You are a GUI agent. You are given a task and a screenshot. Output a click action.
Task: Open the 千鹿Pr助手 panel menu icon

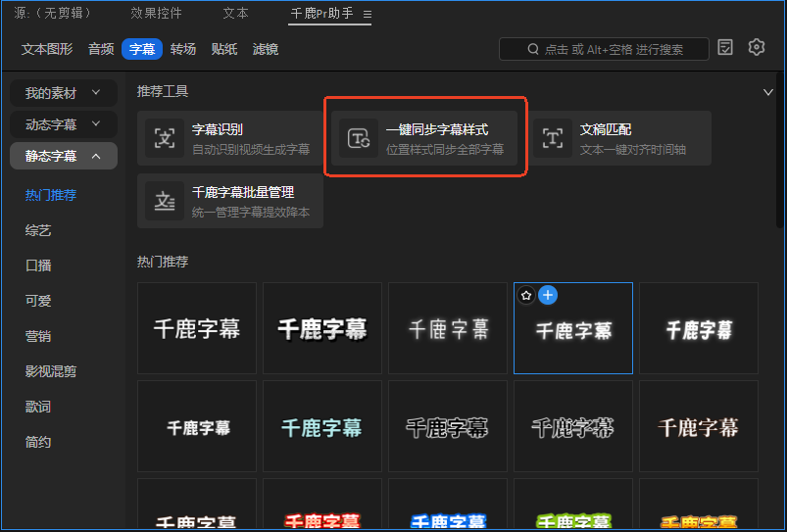pos(368,15)
